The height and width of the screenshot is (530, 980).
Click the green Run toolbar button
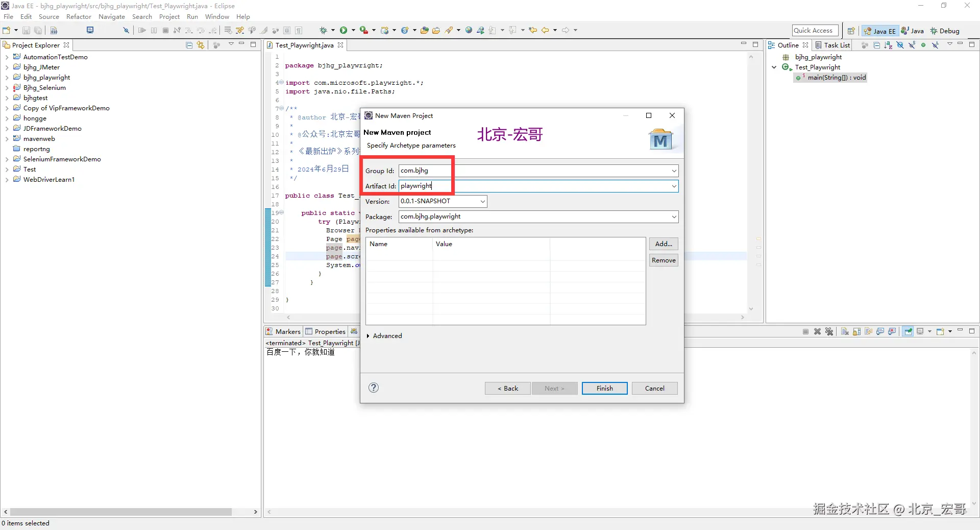(x=344, y=31)
